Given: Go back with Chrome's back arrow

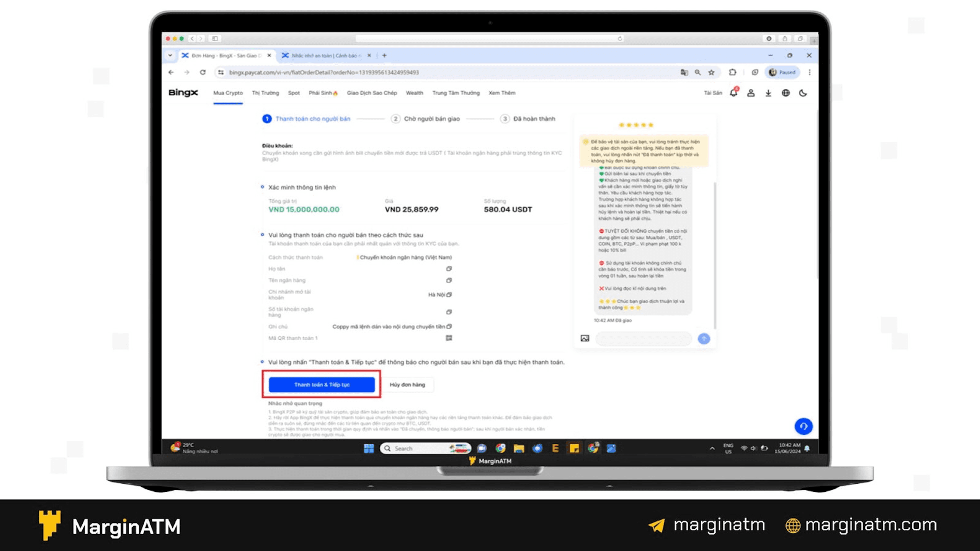Looking at the screenshot, I should pos(171,72).
